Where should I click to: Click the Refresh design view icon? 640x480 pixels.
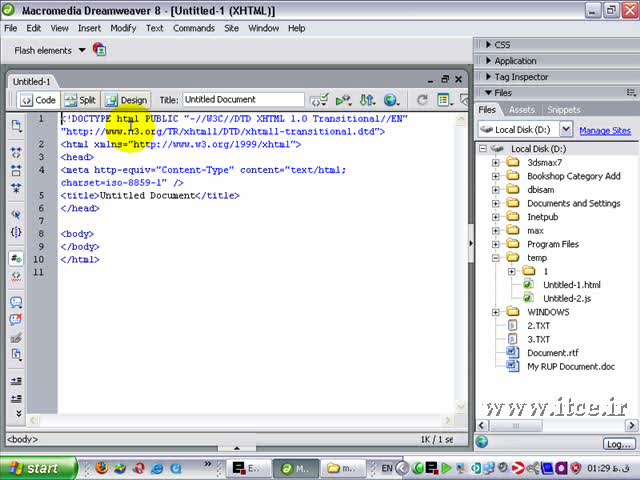point(422,100)
